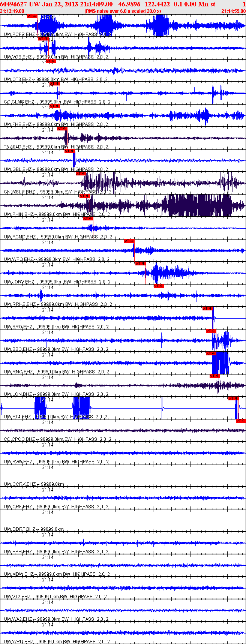Select the red pick flag on WPO trace
The image size is (246, 644).
(129, 241)
